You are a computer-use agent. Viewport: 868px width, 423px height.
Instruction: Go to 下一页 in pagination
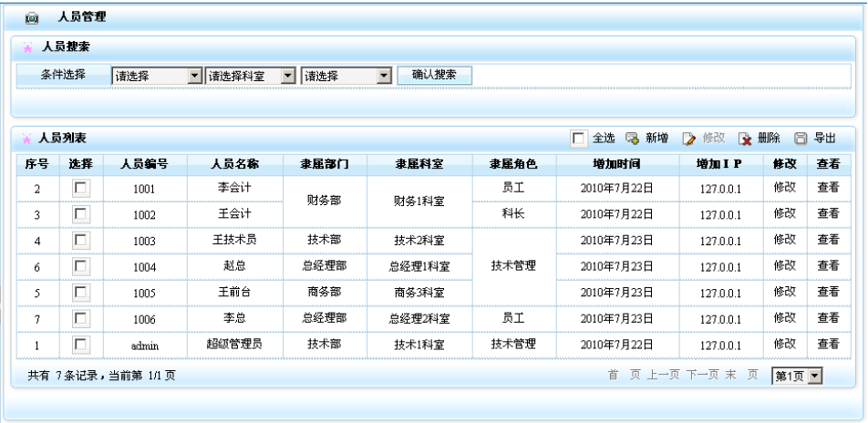703,376
